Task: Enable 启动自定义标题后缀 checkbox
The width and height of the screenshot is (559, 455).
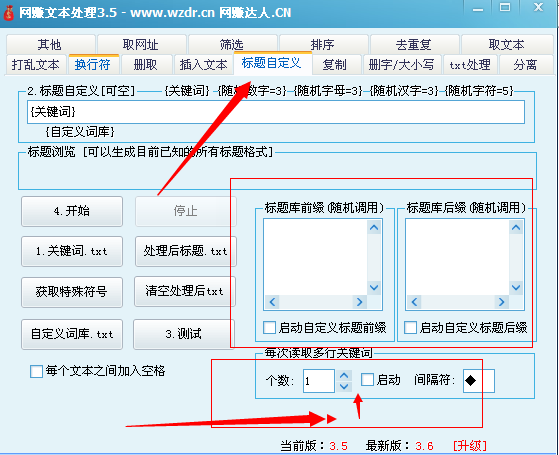Action: pyautogui.click(x=410, y=327)
